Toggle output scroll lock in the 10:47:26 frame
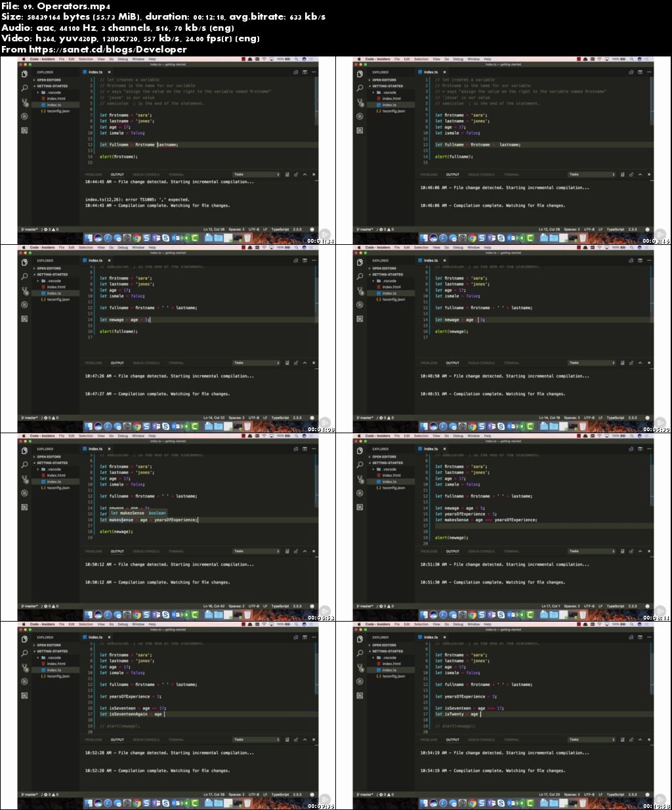 tap(295, 362)
